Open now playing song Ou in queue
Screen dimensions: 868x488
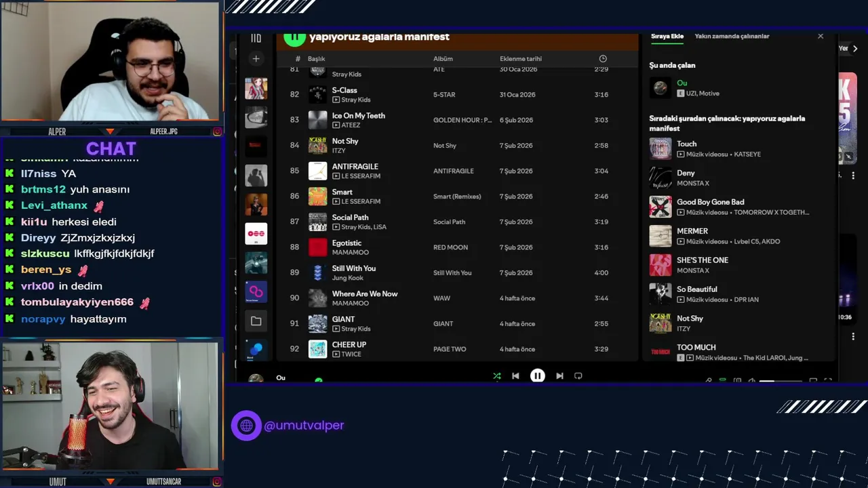coord(682,83)
